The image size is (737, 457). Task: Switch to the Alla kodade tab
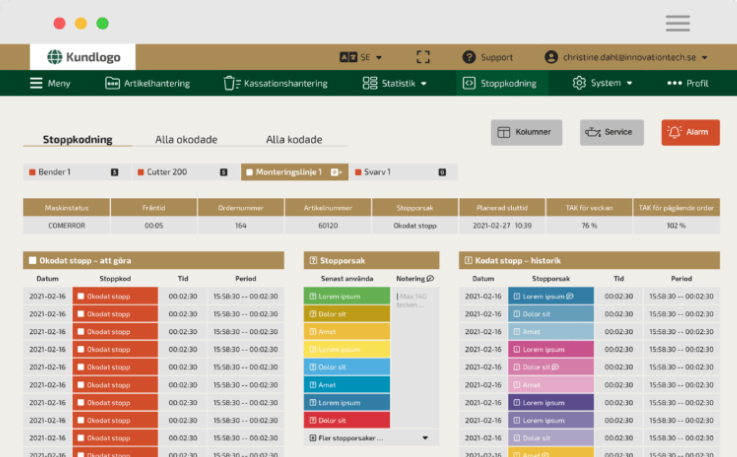292,140
